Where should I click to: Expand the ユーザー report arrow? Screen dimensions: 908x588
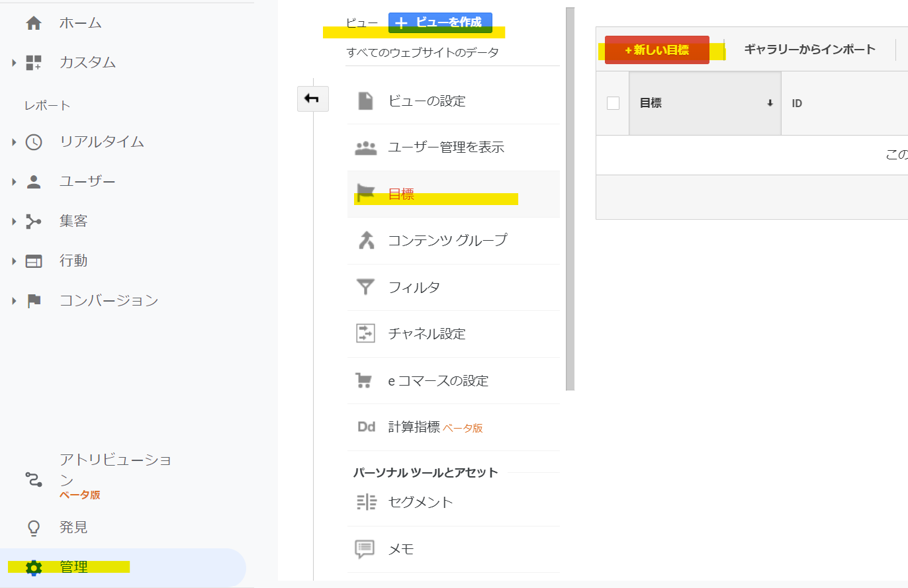tap(14, 182)
